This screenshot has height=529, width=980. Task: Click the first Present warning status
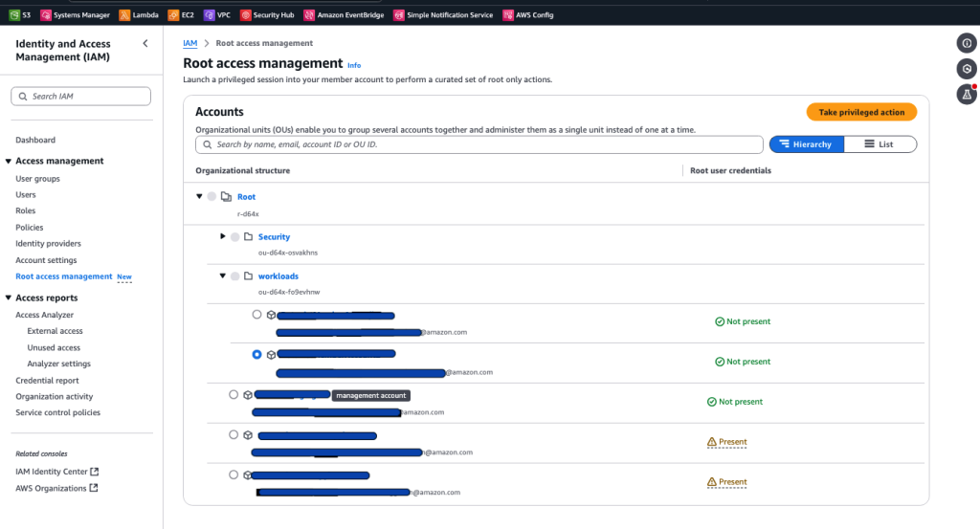(x=727, y=442)
